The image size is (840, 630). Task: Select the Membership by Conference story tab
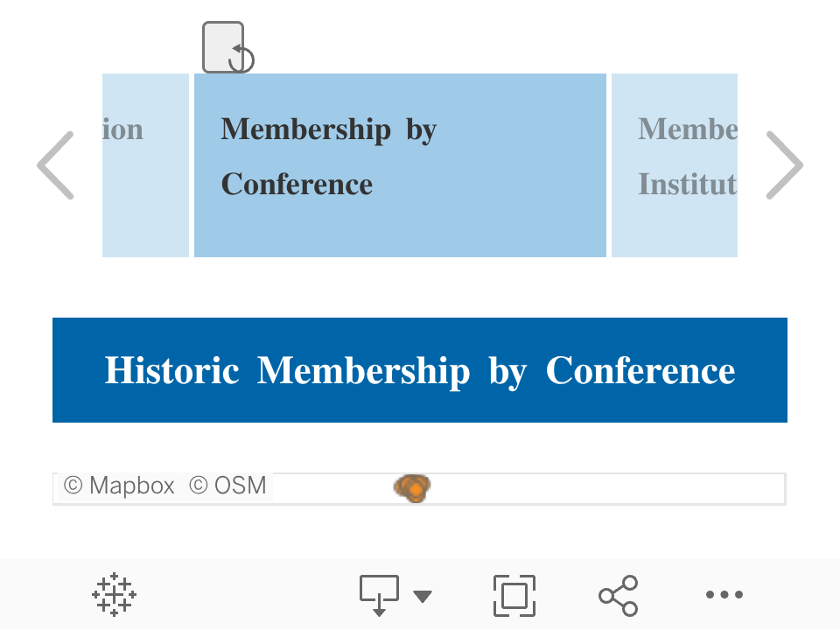(x=400, y=165)
